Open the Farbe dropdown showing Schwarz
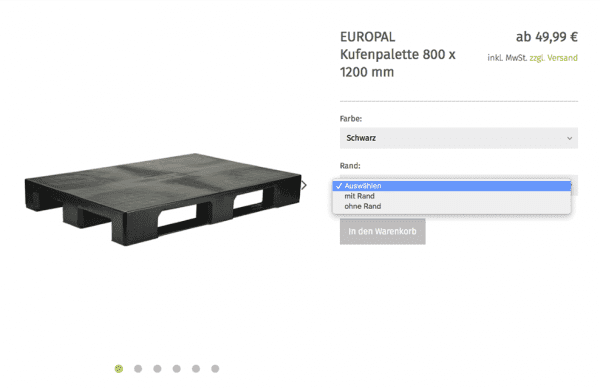Image resolution: width=600 pixels, height=388 pixels. 459,138
